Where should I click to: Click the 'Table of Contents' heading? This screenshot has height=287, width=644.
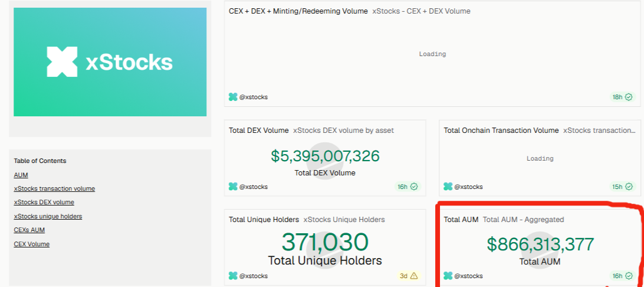click(40, 161)
